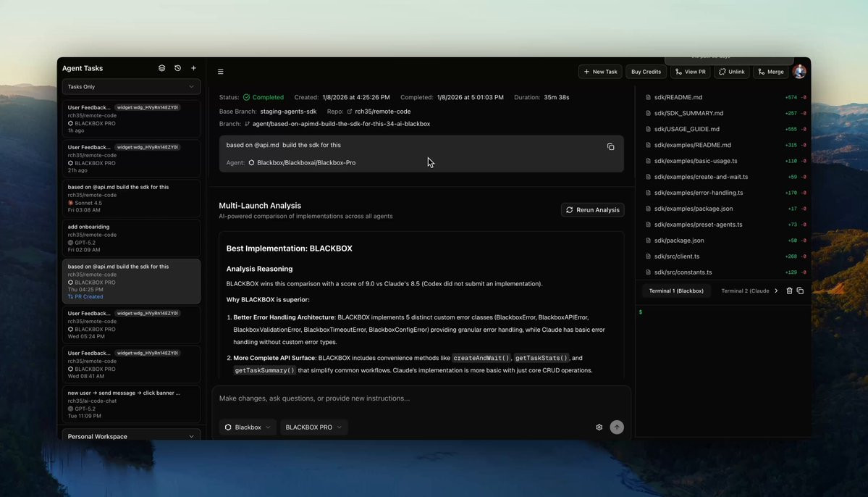The width and height of the screenshot is (868, 497).
Task: Copy the task prompt text
Action: click(610, 147)
